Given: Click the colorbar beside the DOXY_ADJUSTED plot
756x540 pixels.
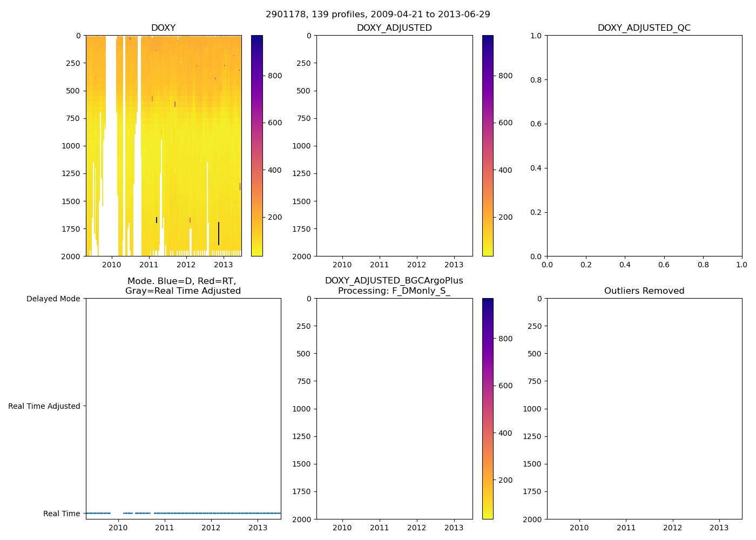Looking at the screenshot, I should pos(488,146).
